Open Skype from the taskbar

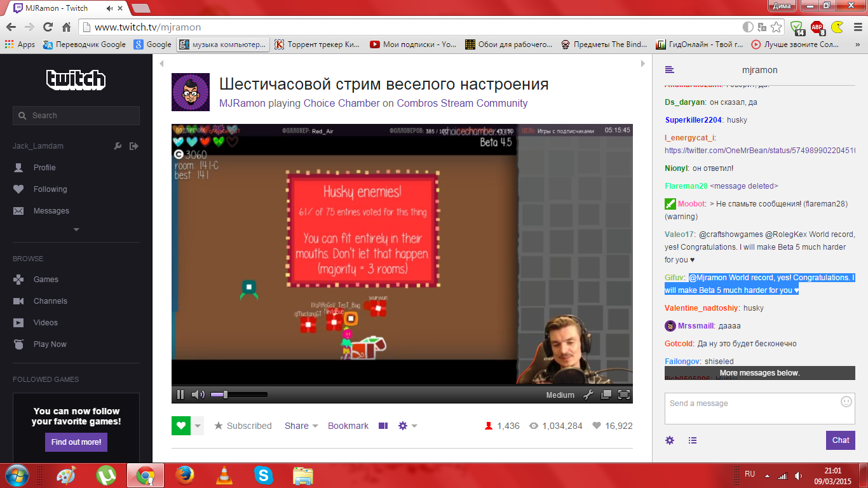[x=263, y=475]
